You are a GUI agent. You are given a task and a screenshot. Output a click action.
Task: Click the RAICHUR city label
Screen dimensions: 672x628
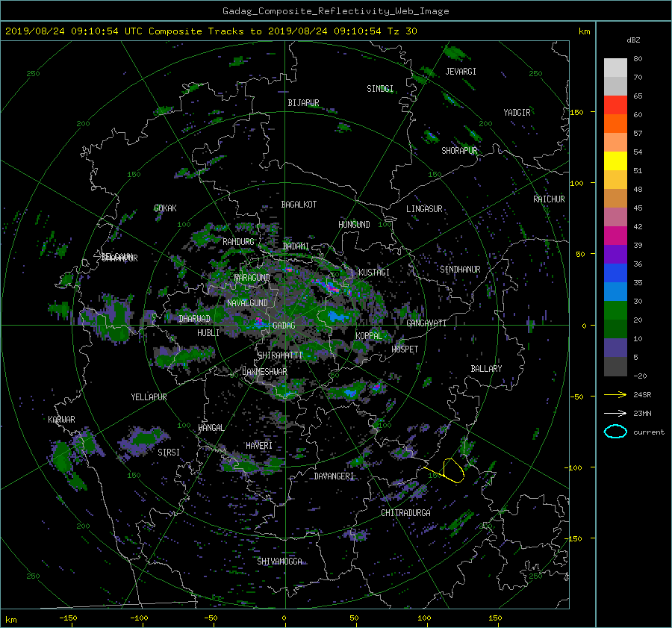(549, 199)
